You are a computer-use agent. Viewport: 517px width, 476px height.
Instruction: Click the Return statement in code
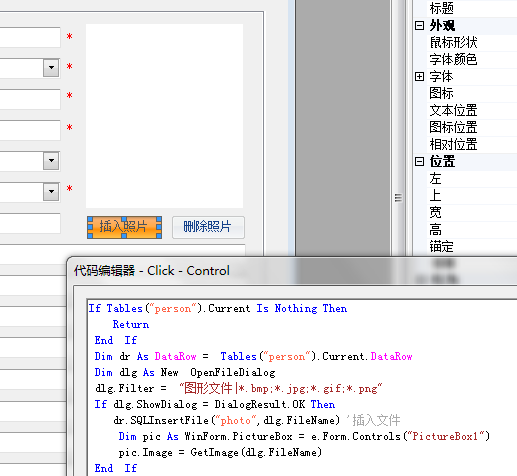[x=131, y=324]
